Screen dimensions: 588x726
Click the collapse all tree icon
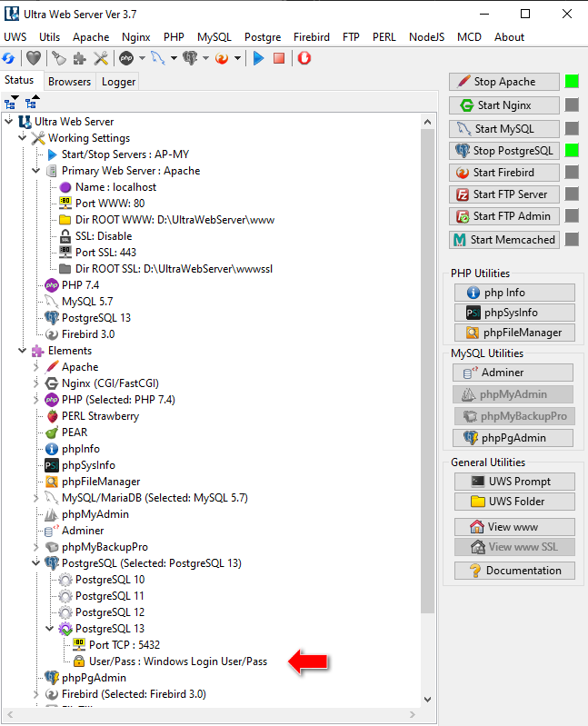coord(33,102)
